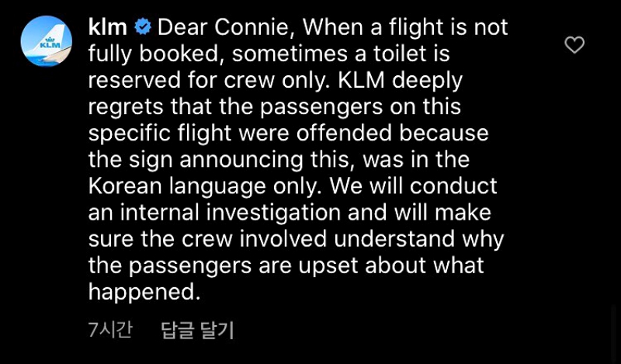Click the word 'happened.' ending the comment
This screenshot has width=621, height=364.
coord(143,293)
